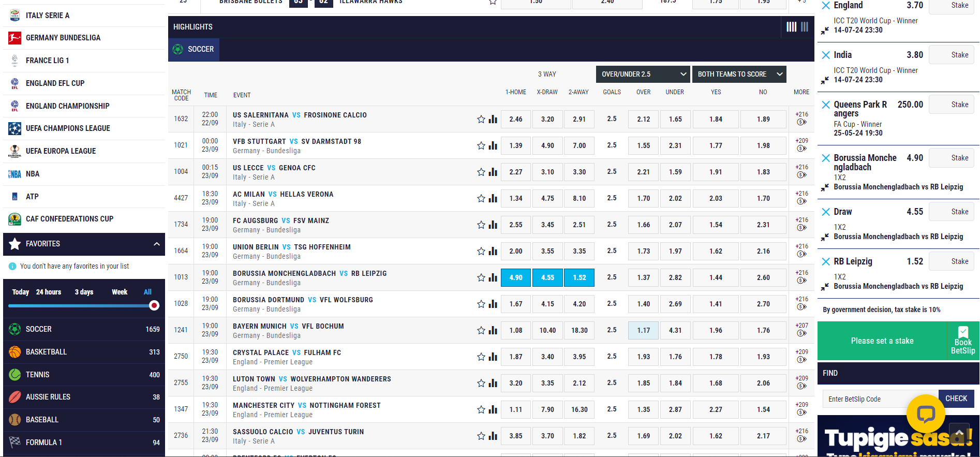Image resolution: width=980 pixels, height=457 pixels.
Task: Click the soccer ball icon in sports list
Action: (15, 329)
